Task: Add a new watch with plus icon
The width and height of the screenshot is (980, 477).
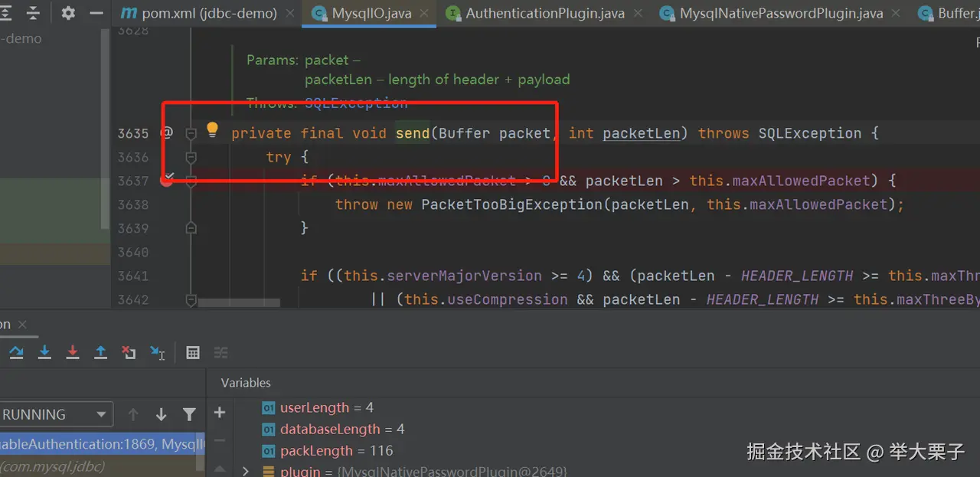Action: point(220,413)
